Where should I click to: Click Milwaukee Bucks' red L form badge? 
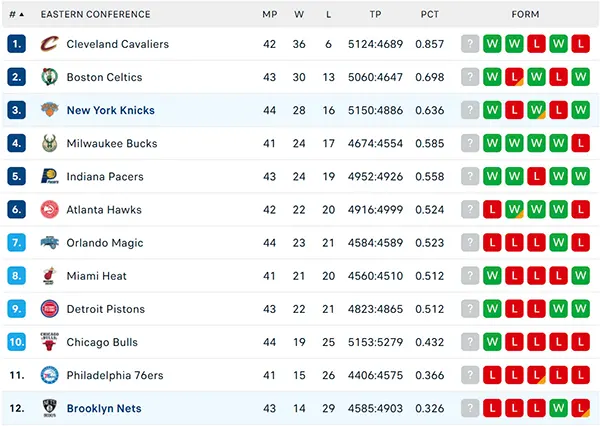click(580, 143)
